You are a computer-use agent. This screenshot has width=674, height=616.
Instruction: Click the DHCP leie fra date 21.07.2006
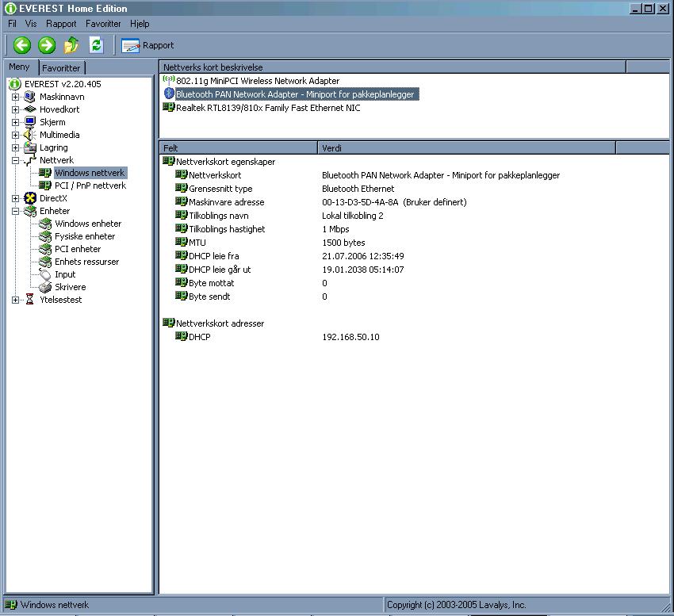coord(343,256)
